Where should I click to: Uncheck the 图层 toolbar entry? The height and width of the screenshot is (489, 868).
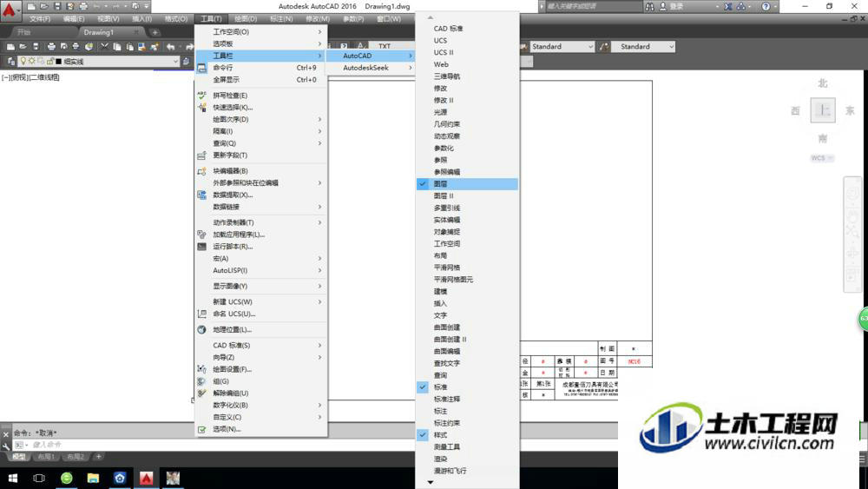[x=467, y=184]
